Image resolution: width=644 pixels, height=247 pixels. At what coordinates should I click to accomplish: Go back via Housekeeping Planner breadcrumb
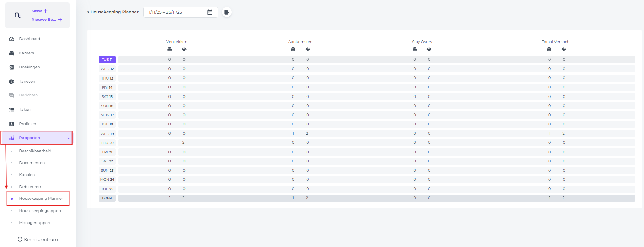point(113,12)
